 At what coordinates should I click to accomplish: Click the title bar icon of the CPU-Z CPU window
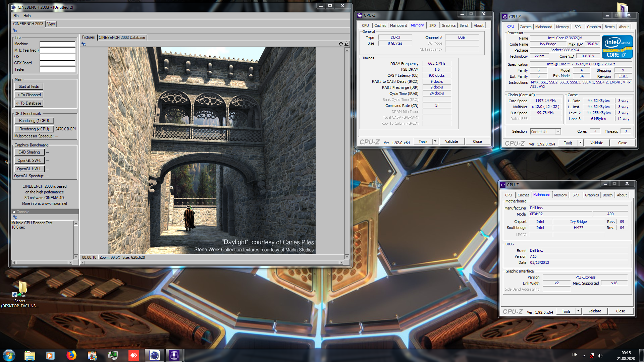[505, 17]
